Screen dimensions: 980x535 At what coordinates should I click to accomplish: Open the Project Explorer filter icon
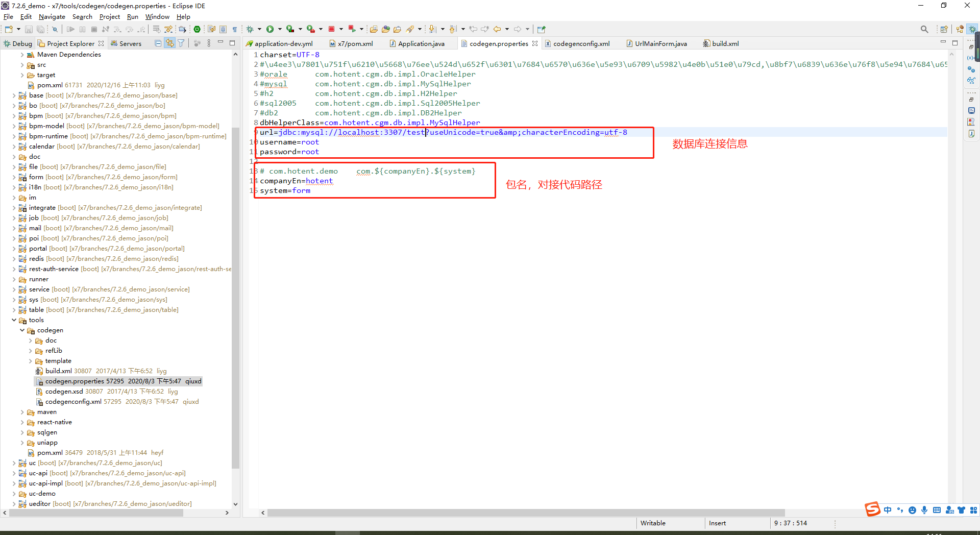181,43
